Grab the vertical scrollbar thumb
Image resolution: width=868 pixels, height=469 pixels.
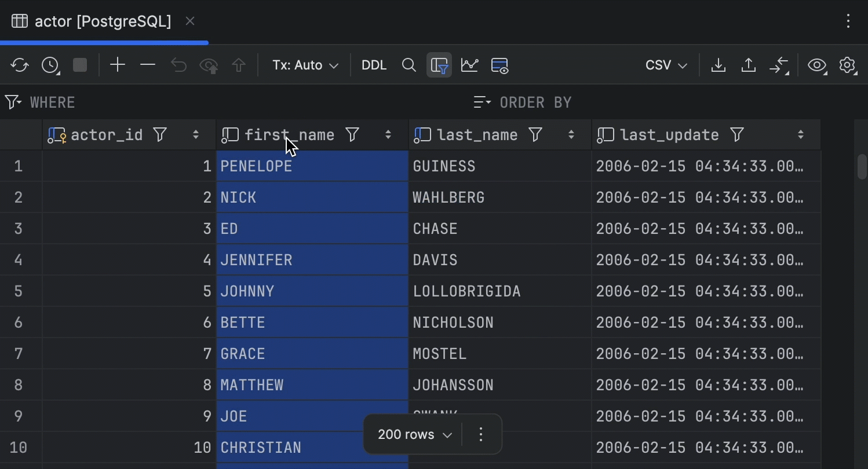pyautogui.click(x=861, y=167)
